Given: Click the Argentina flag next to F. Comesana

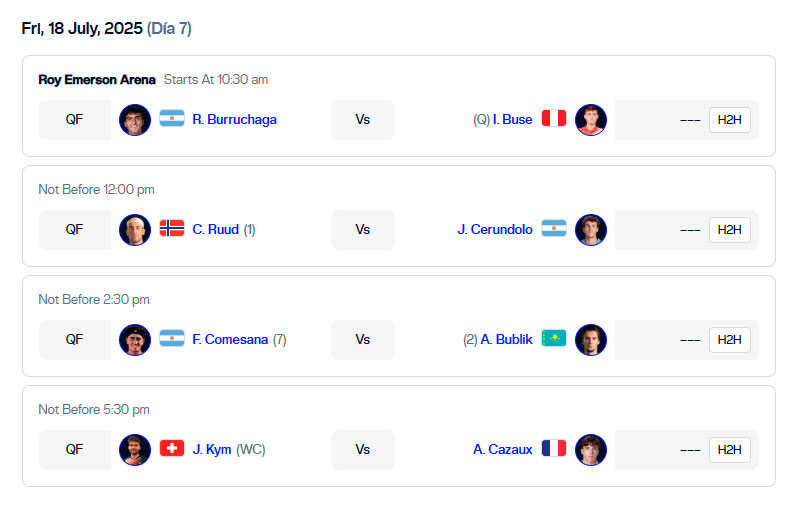Looking at the screenshot, I should [x=172, y=338].
